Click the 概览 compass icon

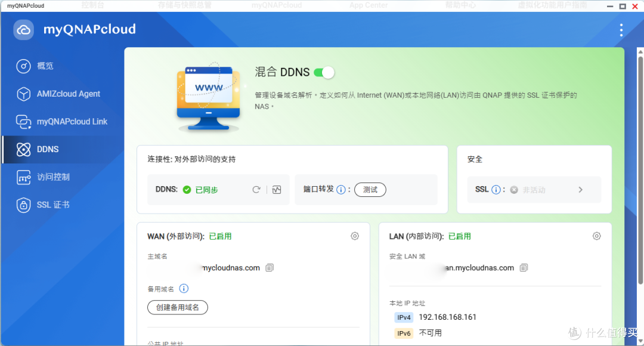pos(23,66)
